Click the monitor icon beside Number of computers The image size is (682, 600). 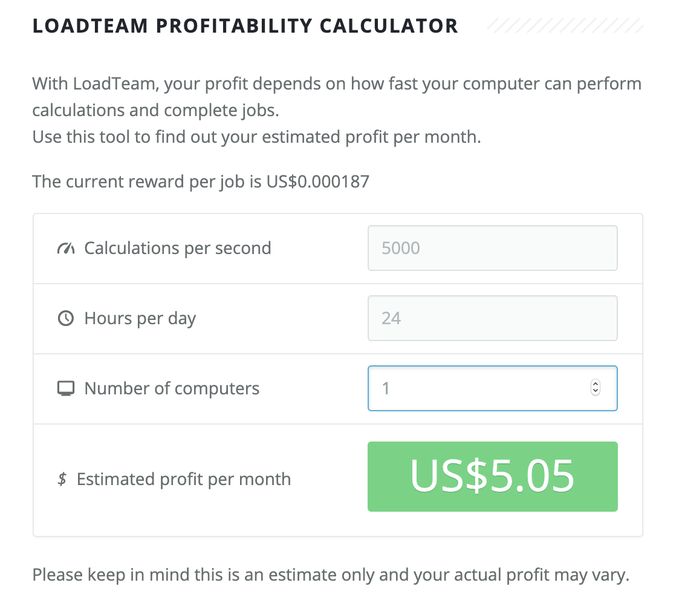(x=66, y=389)
